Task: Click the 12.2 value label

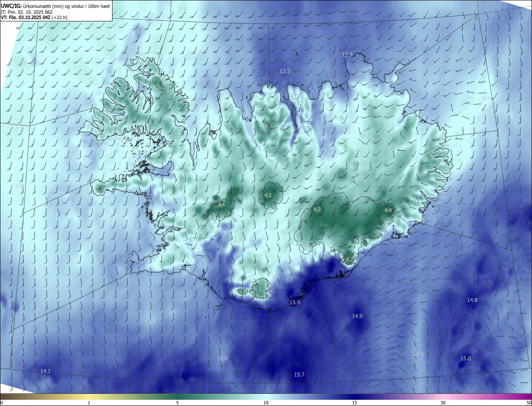Action: 128,258
